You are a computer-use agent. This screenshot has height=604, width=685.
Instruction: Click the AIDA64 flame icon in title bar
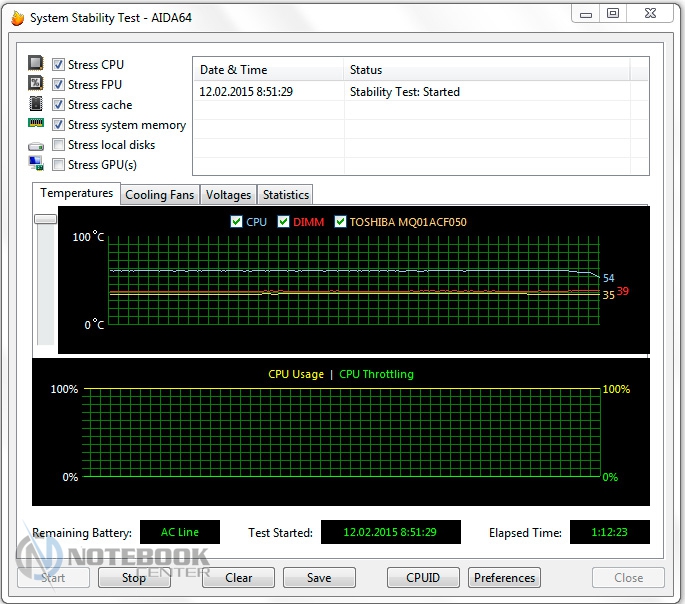15,18
